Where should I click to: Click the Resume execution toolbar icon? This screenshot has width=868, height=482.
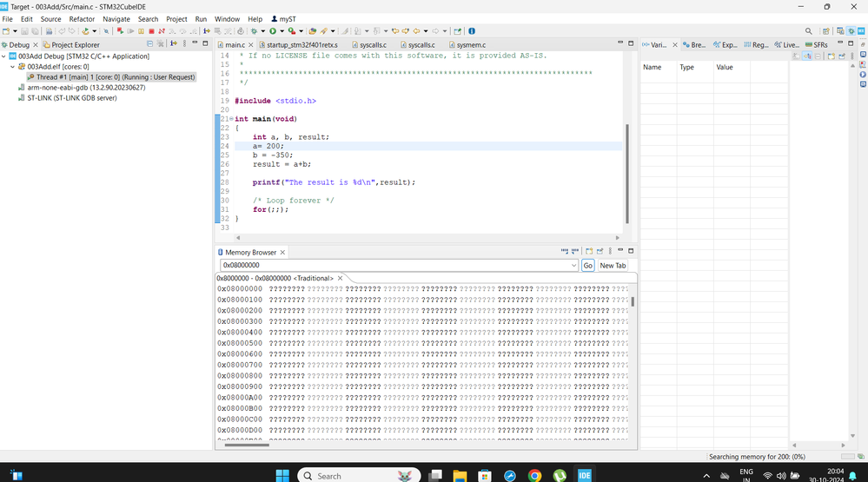(x=130, y=31)
